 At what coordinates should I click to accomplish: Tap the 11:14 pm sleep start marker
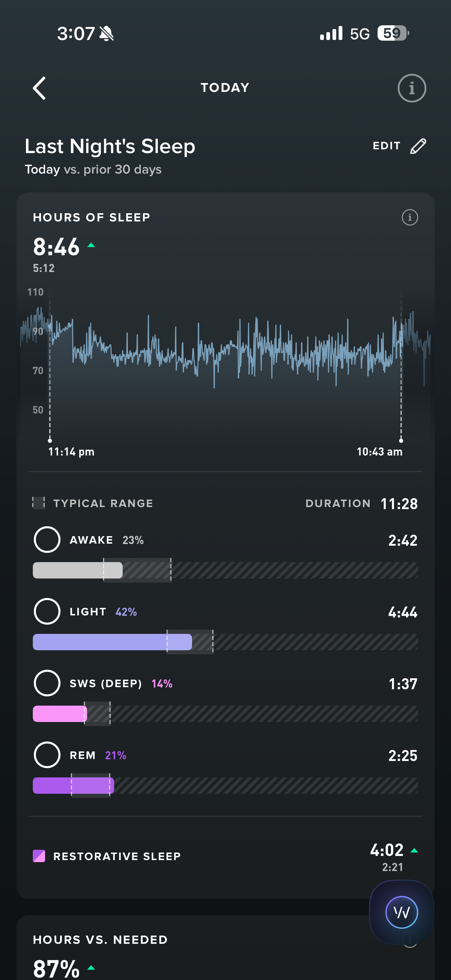50,440
